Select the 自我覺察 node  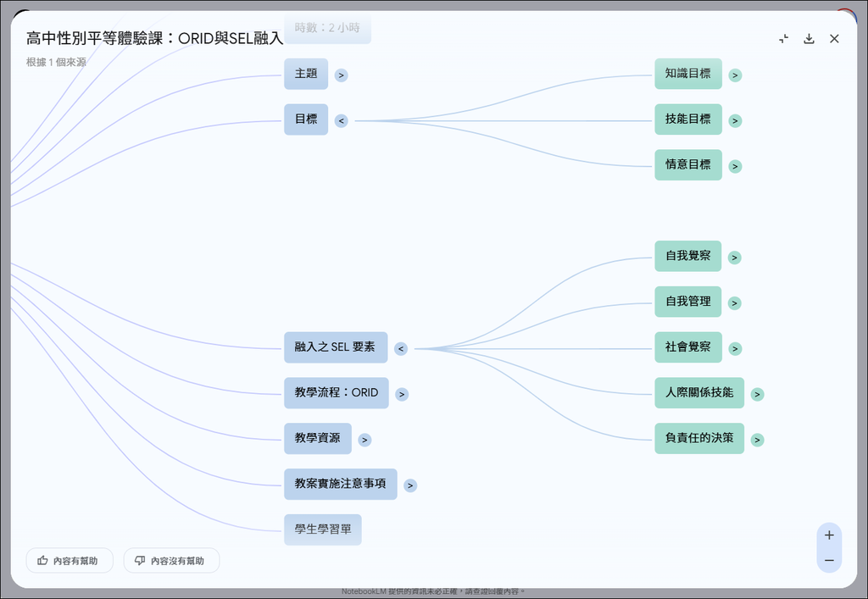click(x=688, y=256)
